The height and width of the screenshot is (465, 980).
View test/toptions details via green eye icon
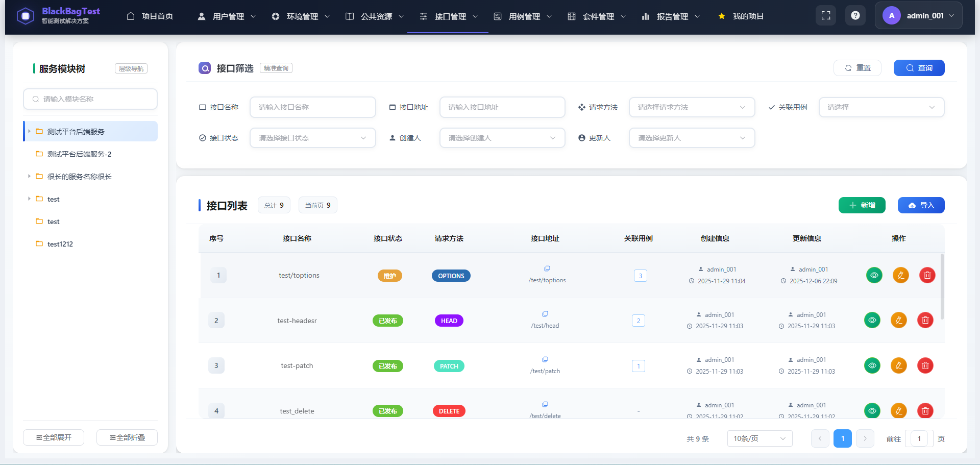pyautogui.click(x=874, y=275)
